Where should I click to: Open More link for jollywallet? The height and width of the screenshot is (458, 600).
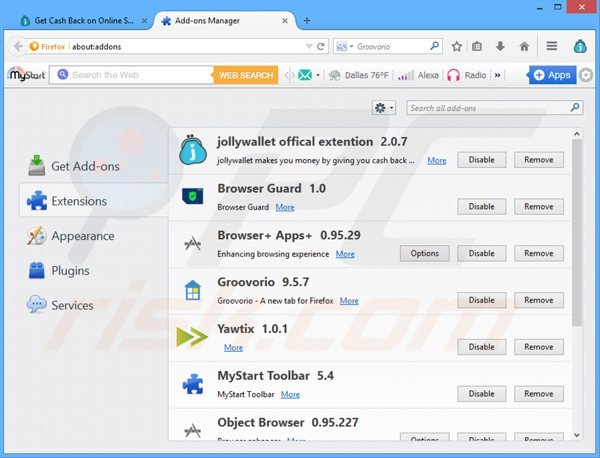click(x=437, y=160)
